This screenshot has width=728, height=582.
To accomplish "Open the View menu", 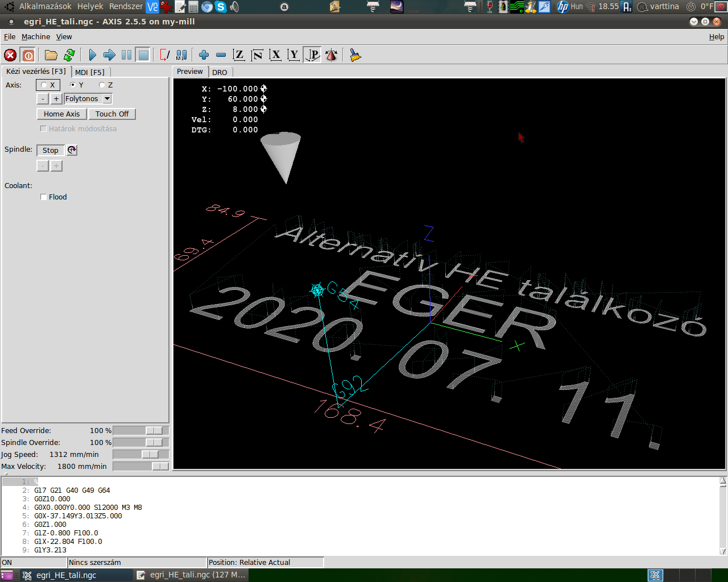I will [x=64, y=37].
